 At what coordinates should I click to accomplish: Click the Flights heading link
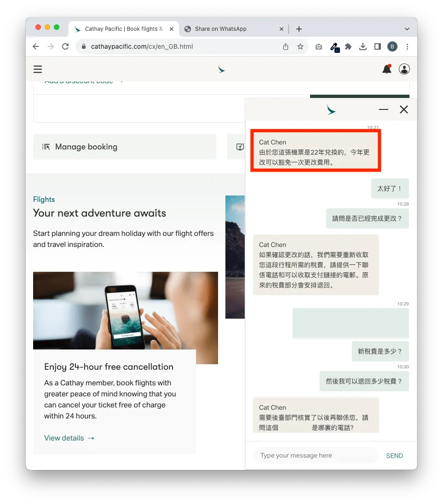[44, 199]
